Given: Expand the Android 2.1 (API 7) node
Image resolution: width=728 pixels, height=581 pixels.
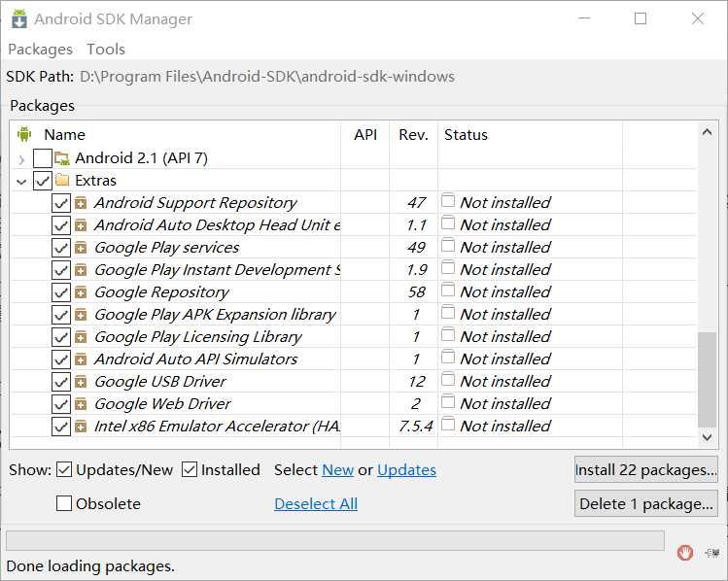Looking at the screenshot, I should (21, 159).
